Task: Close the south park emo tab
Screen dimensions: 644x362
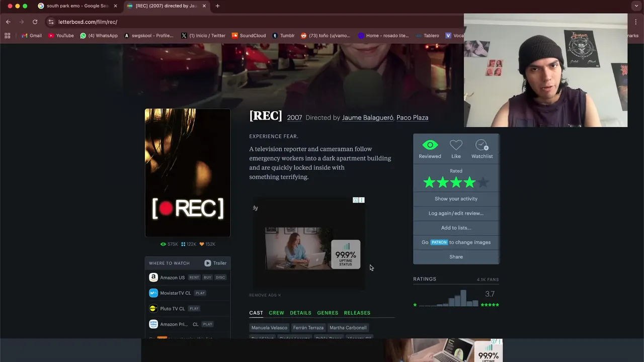Action: coord(116,6)
